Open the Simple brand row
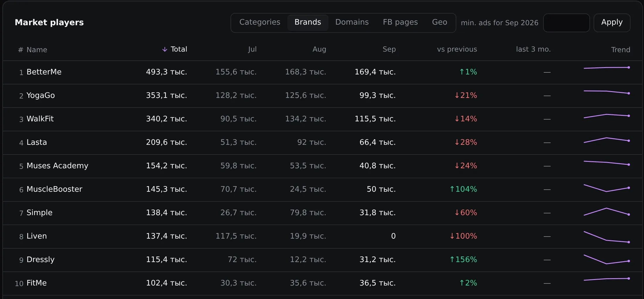The width and height of the screenshot is (644, 299). [x=323, y=213]
